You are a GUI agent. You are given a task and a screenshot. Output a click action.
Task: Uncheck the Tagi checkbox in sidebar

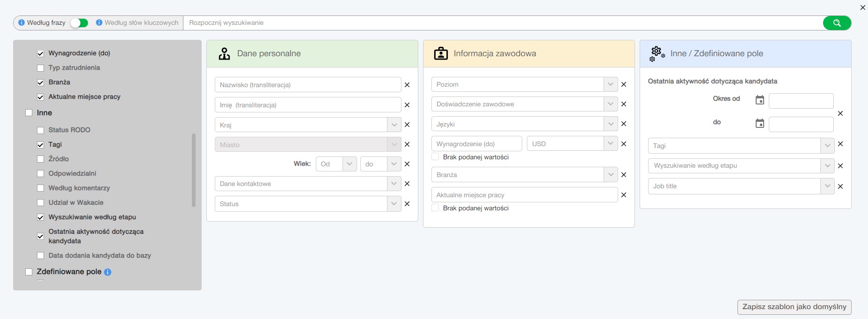[x=41, y=145]
